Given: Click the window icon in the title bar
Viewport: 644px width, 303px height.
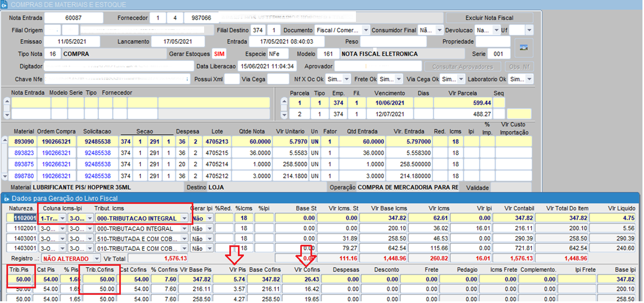Looking at the screenshot, I should (x=3, y=5).
